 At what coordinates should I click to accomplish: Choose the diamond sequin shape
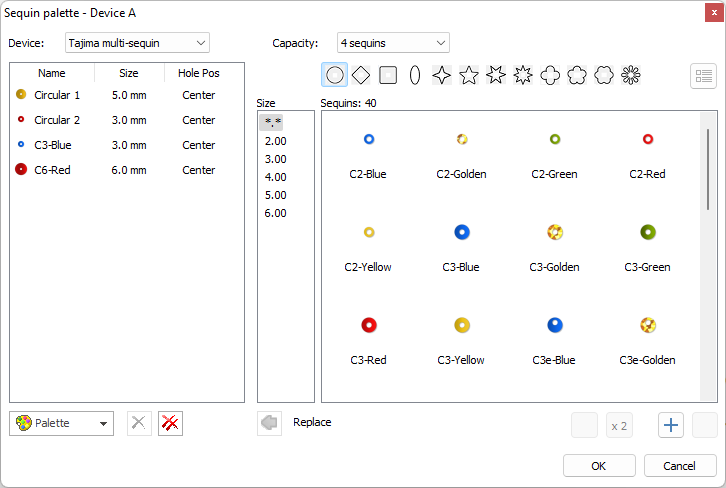pyautogui.click(x=361, y=75)
